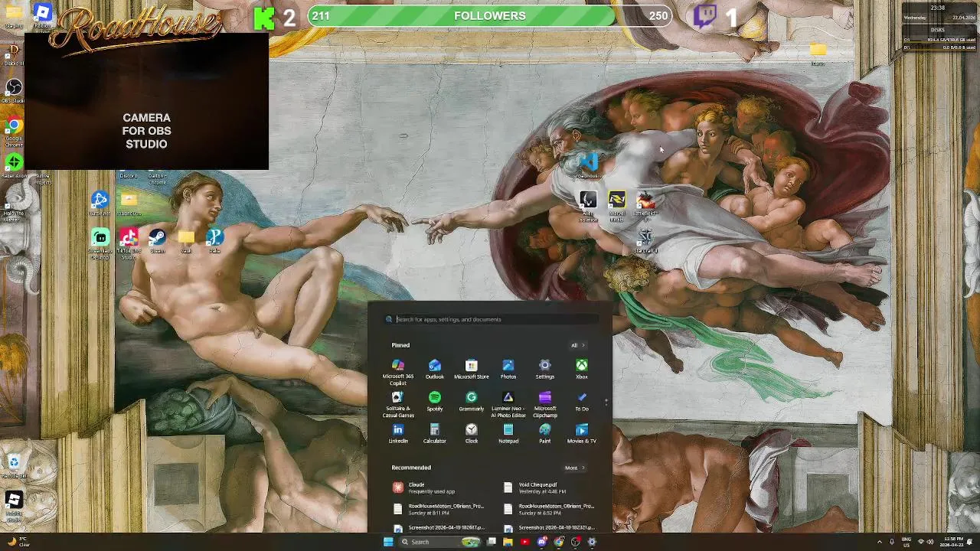Launch Luminar Neo AI Photo Editor
The width and height of the screenshot is (980, 551).
508,405
